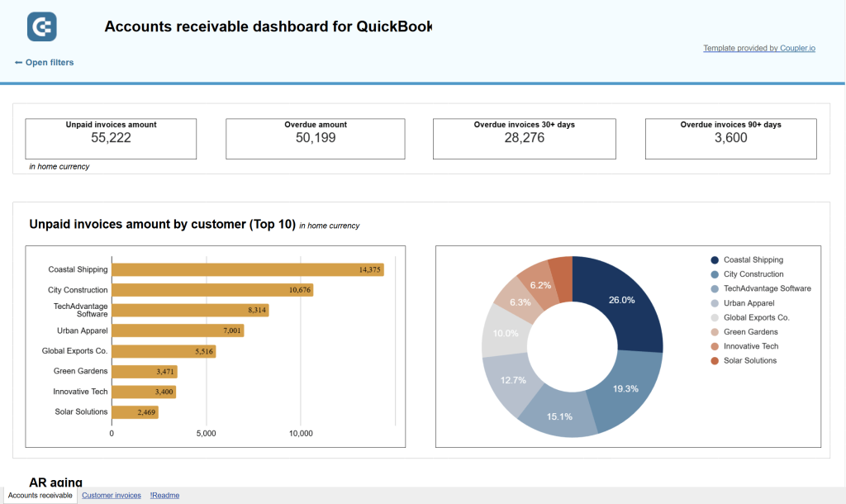Click the Overdue invoices 30+ days card
The width and height of the screenshot is (846, 504).
click(524, 139)
